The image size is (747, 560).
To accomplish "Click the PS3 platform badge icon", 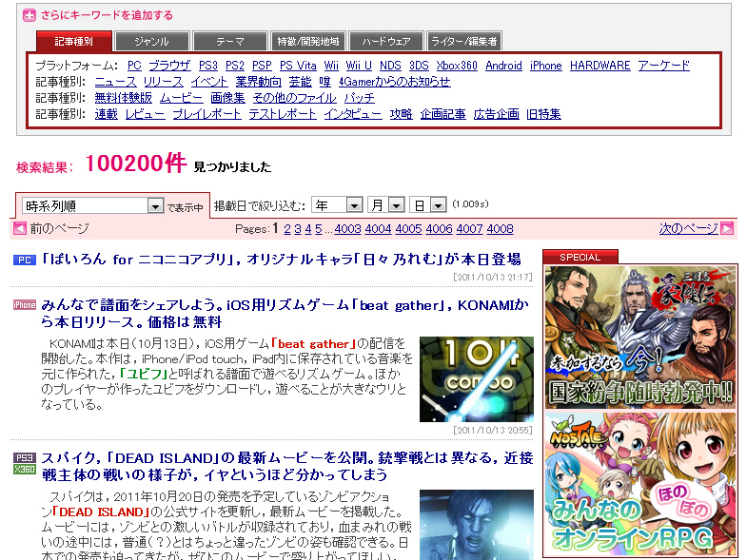I will coord(25,457).
